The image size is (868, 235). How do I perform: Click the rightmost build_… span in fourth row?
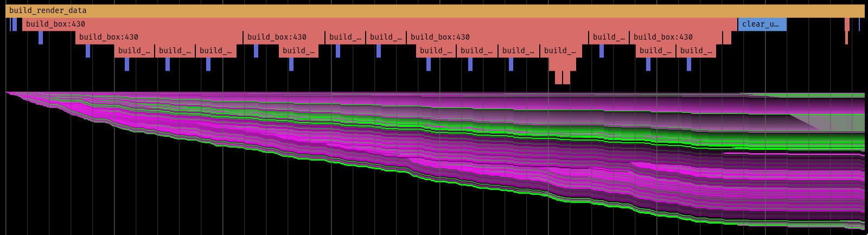click(x=696, y=51)
